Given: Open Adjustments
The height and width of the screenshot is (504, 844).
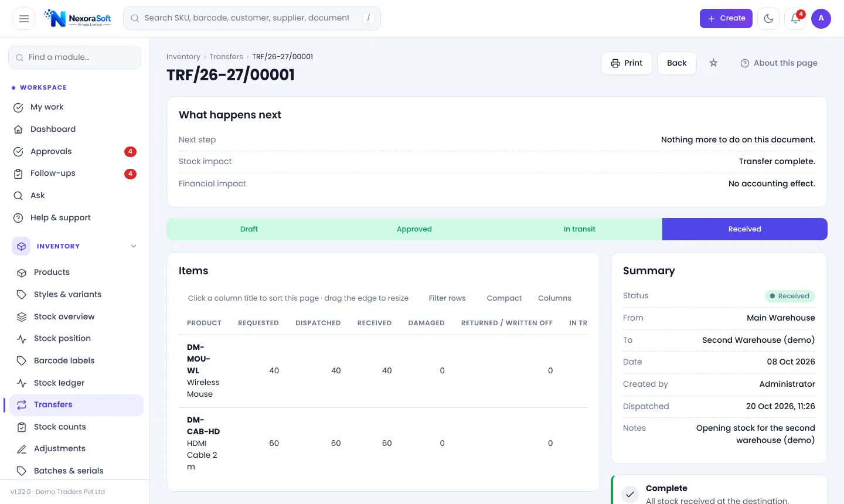Looking at the screenshot, I should [76, 449].
